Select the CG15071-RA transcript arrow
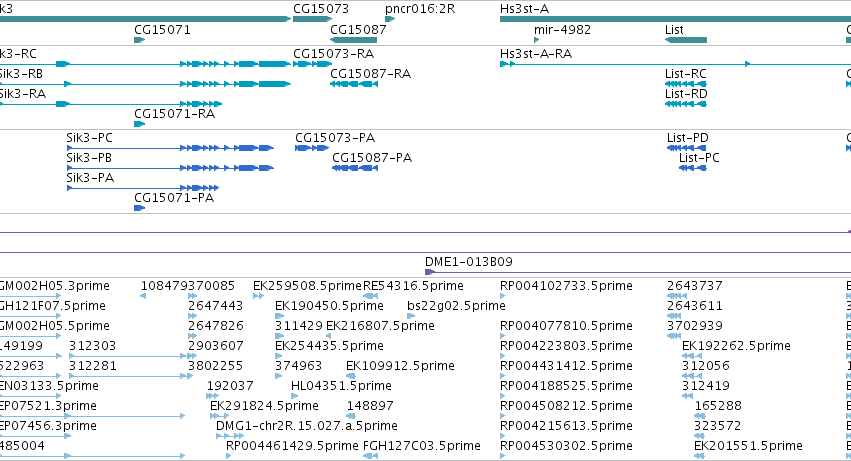The height and width of the screenshot is (461, 851). point(139,124)
